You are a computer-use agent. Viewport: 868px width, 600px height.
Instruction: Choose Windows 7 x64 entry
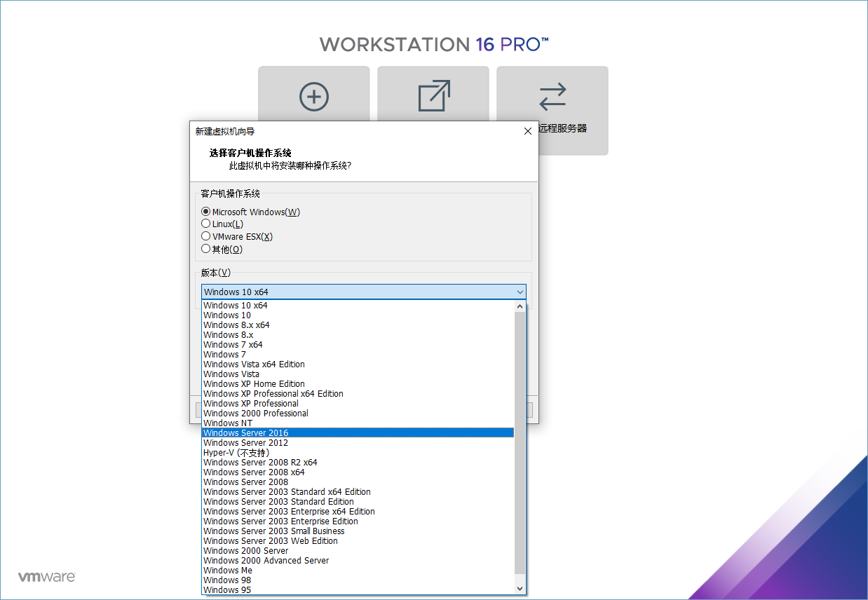[x=358, y=345]
